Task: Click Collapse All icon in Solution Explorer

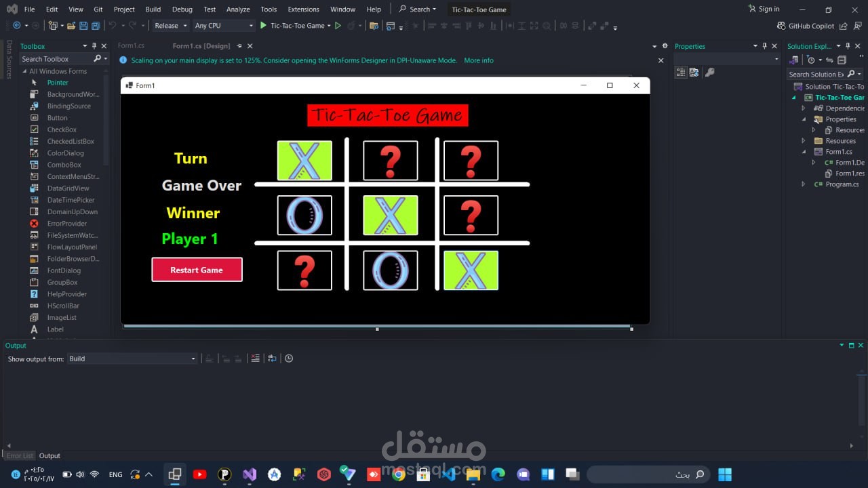Action: pyautogui.click(x=842, y=60)
